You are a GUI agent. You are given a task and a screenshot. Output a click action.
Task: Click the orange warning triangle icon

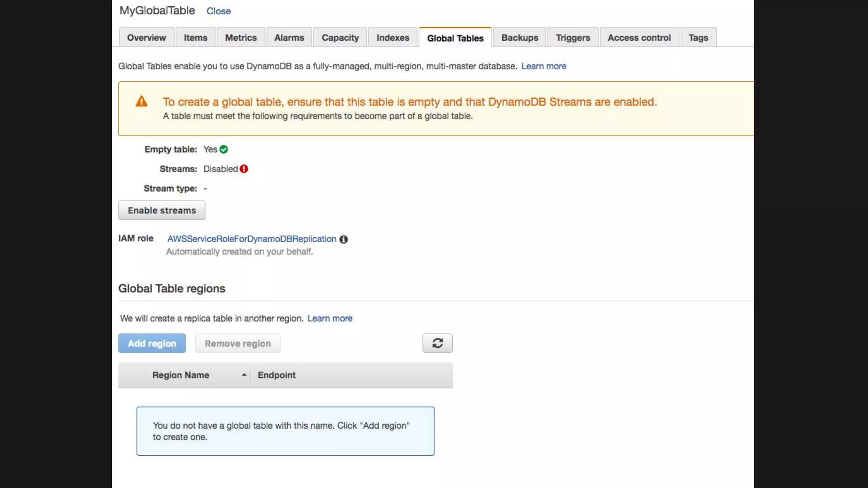pyautogui.click(x=142, y=102)
